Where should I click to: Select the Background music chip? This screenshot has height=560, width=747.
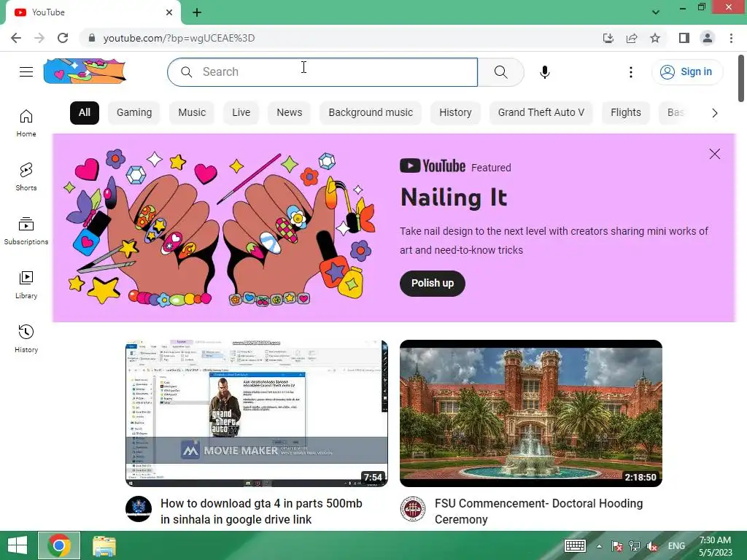point(371,113)
